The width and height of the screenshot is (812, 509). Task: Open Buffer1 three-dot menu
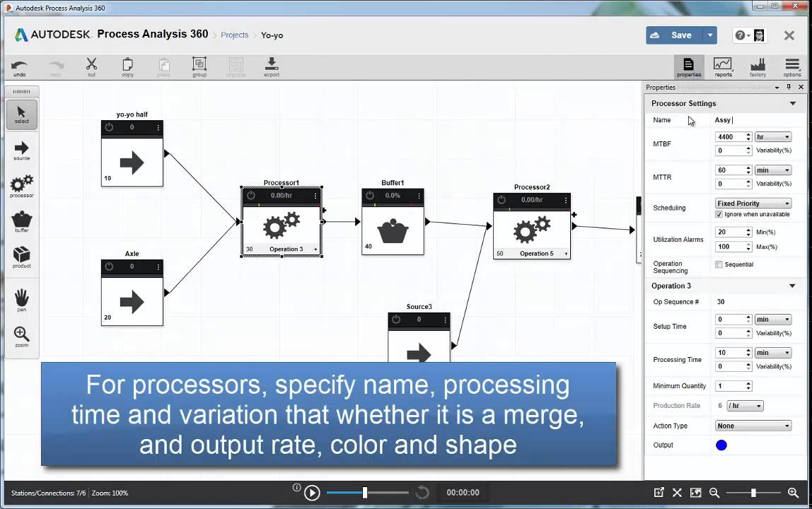(419, 196)
